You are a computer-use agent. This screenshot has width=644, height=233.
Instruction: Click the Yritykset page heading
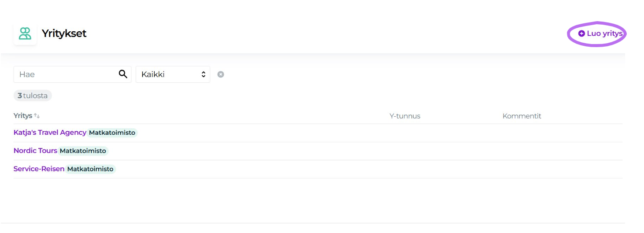[64, 33]
